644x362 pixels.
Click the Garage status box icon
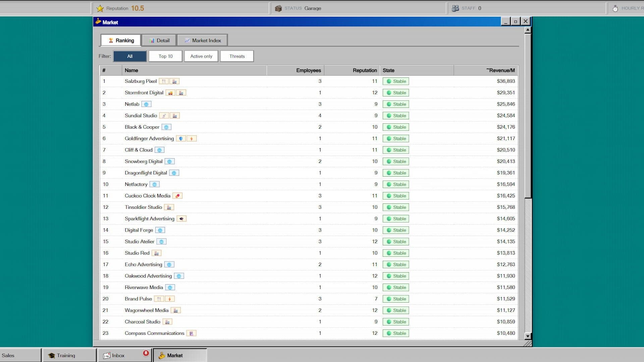pyautogui.click(x=278, y=8)
